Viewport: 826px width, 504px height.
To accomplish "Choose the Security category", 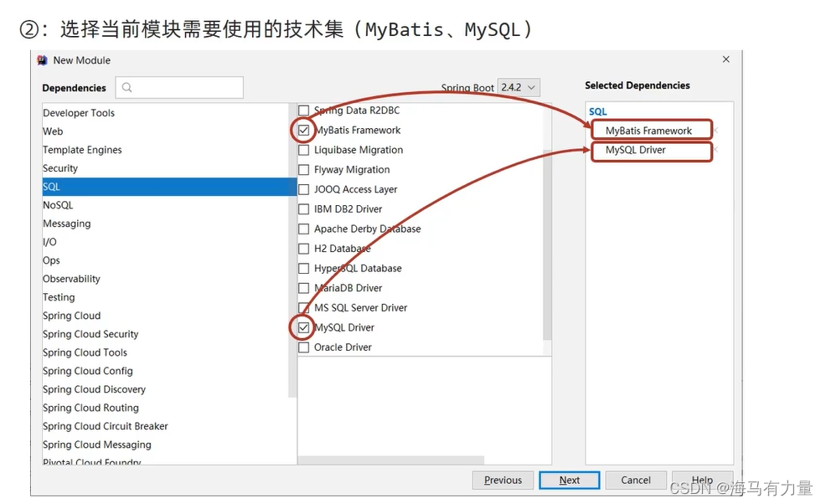I will 165,168.
